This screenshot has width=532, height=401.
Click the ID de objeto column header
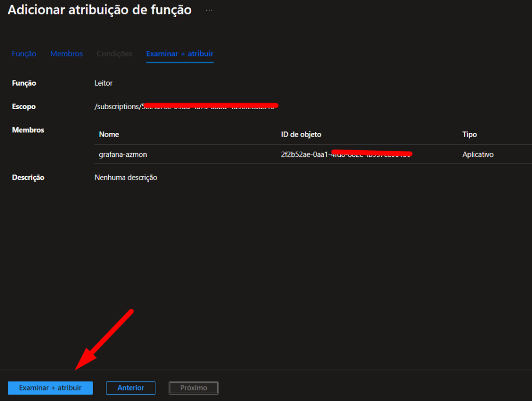(301, 135)
